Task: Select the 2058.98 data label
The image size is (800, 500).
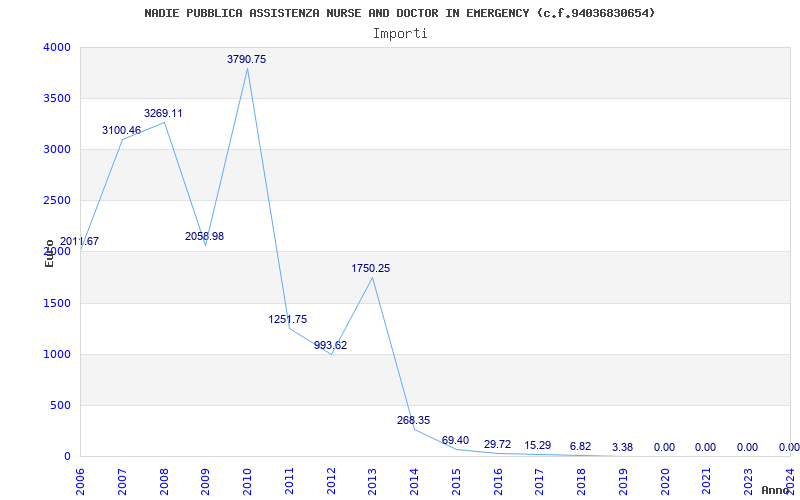Action: [205, 236]
